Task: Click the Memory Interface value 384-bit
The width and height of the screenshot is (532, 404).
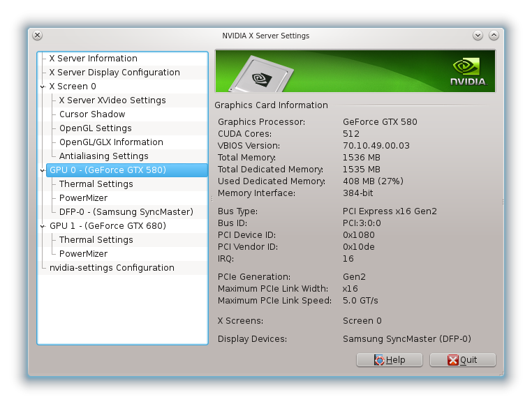Action: [x=358, y=193]
